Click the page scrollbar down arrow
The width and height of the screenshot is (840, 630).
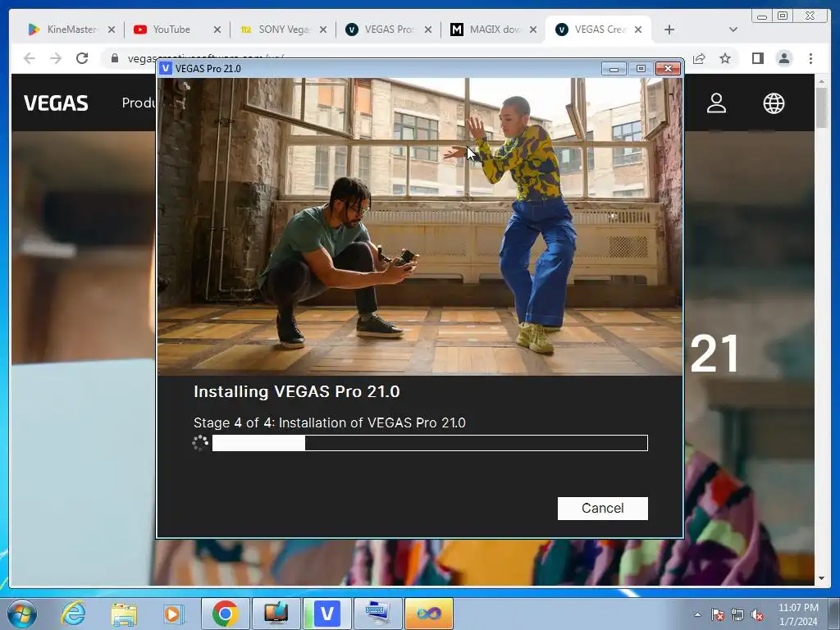pos(821,578)
